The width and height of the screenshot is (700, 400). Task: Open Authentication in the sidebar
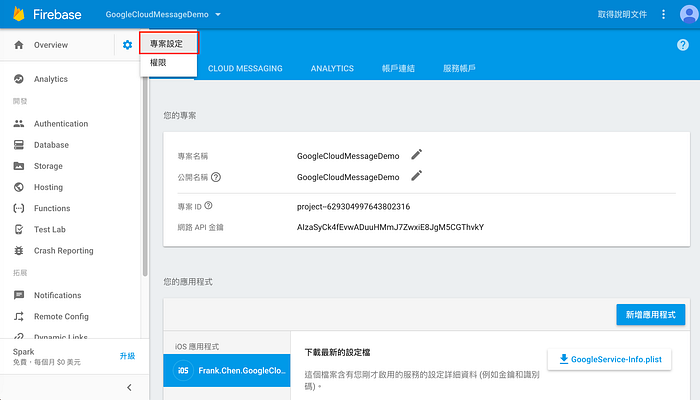[61, 124]
